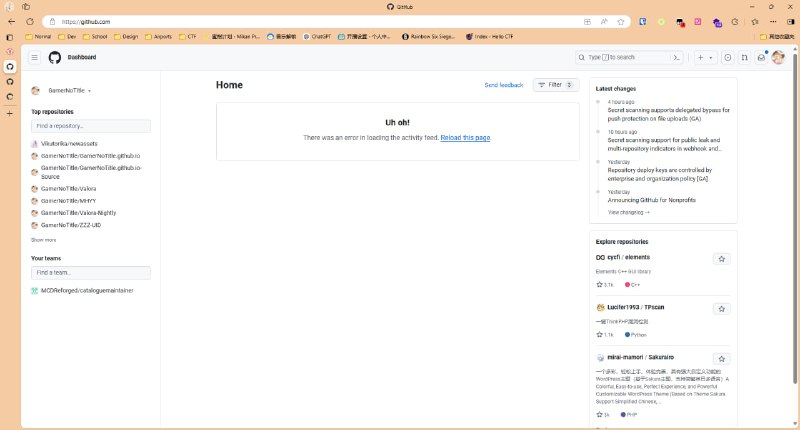Open the plus create-new dropdown
Image resolution: width=800 pixels, height=430 pixels.
(x=705, y=58)
